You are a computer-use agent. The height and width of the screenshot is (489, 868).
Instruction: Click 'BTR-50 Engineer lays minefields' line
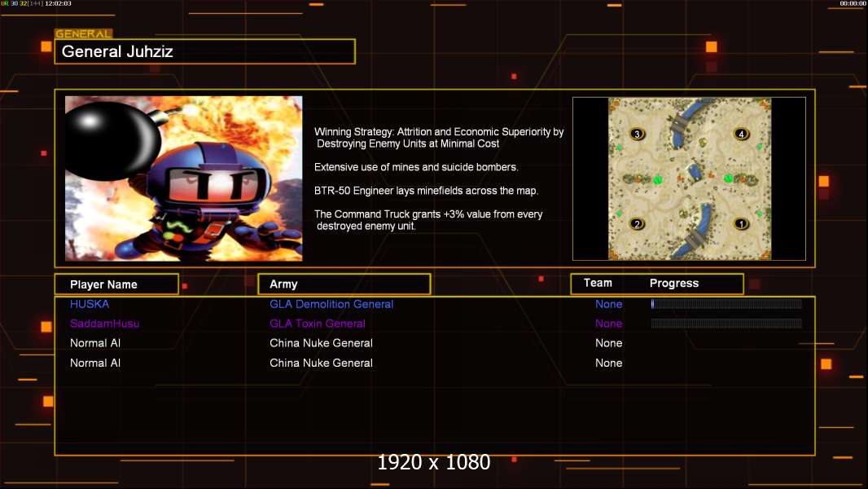click(x=426, y=191)
